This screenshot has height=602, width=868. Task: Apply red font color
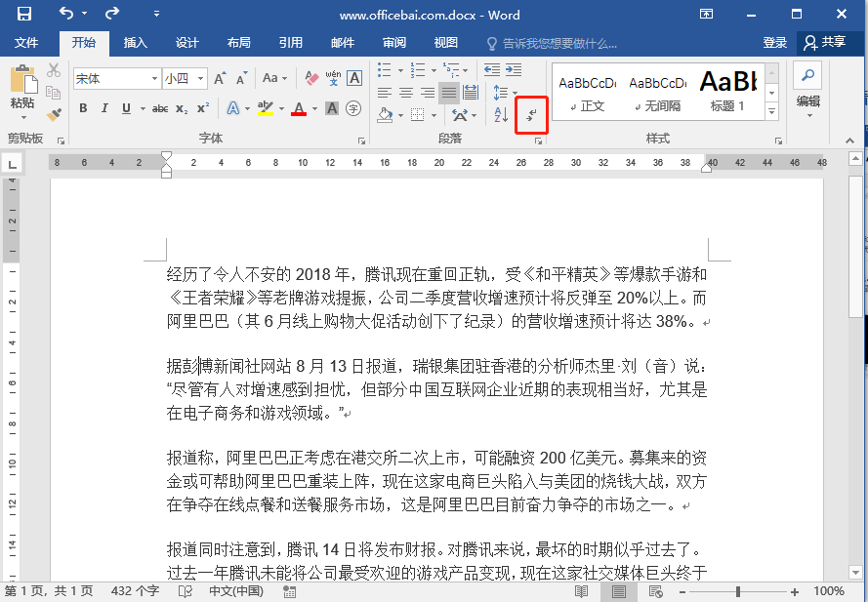299,108
